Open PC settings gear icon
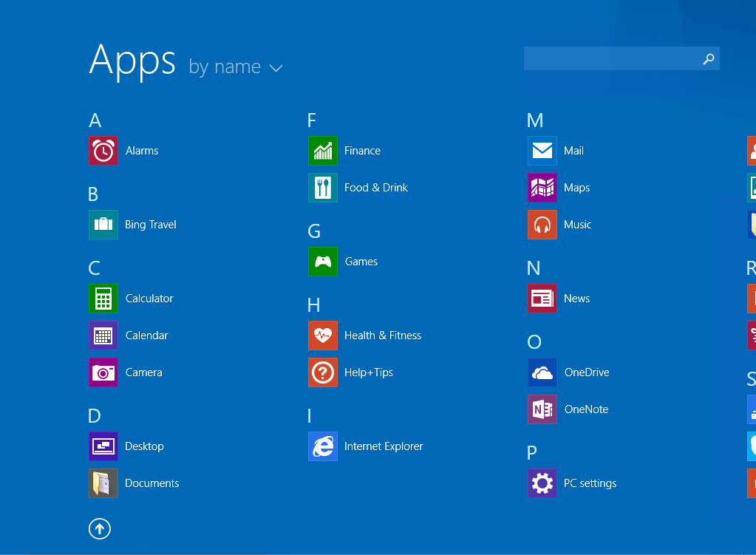This screenshot has height=555, width=756. pos(542,483)
